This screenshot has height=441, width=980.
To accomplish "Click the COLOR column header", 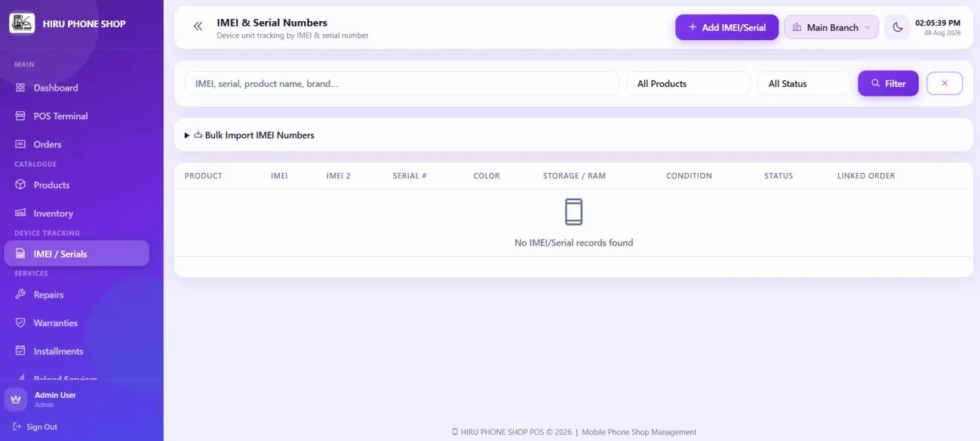I will (487, 176).
